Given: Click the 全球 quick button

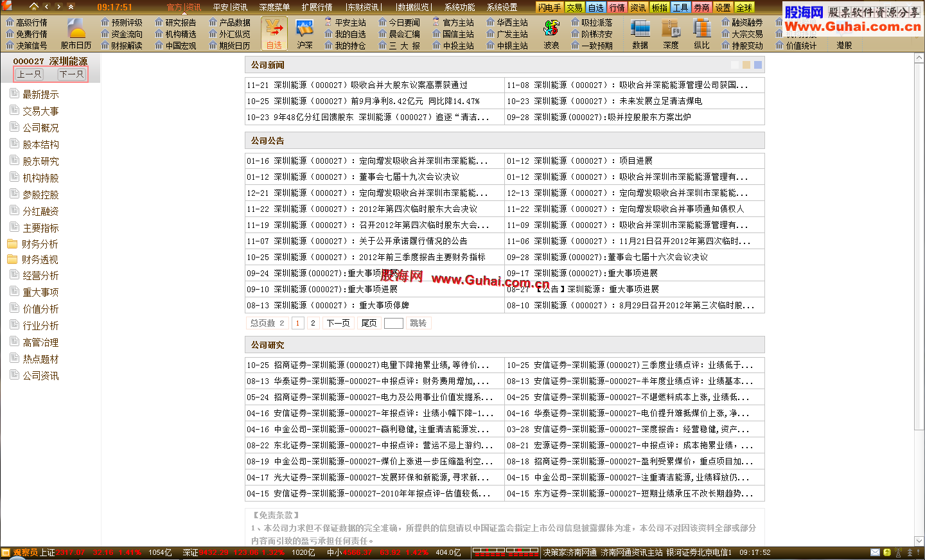Looking at the screenshot, I should click(744, 8).
